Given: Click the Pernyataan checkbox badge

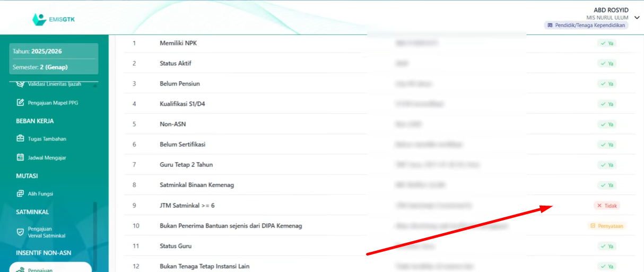Looking at the screenshot, I should 607,226.
